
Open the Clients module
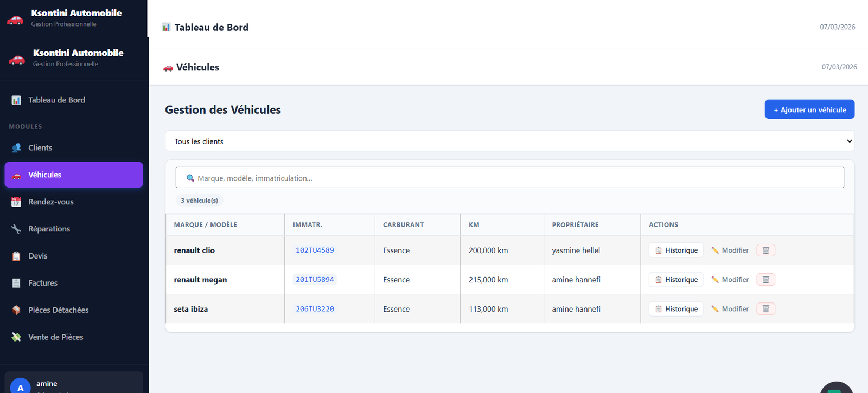point(40,147)
